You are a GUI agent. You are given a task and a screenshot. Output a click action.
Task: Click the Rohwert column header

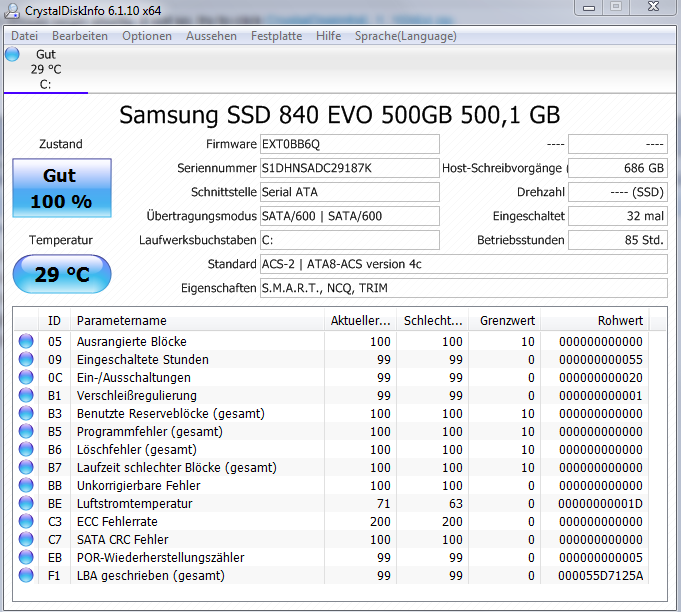pos(595,321)
